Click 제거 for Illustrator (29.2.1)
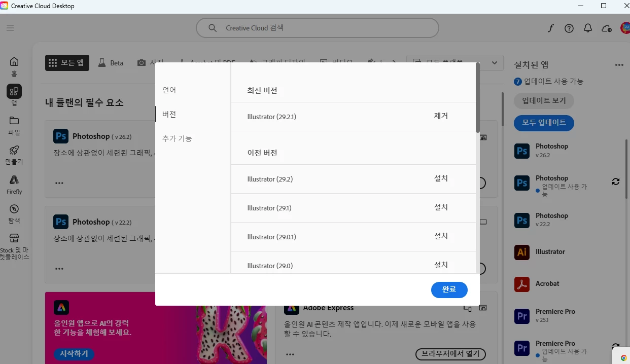Viewport: 630px width, 364px height. point(441,116)
